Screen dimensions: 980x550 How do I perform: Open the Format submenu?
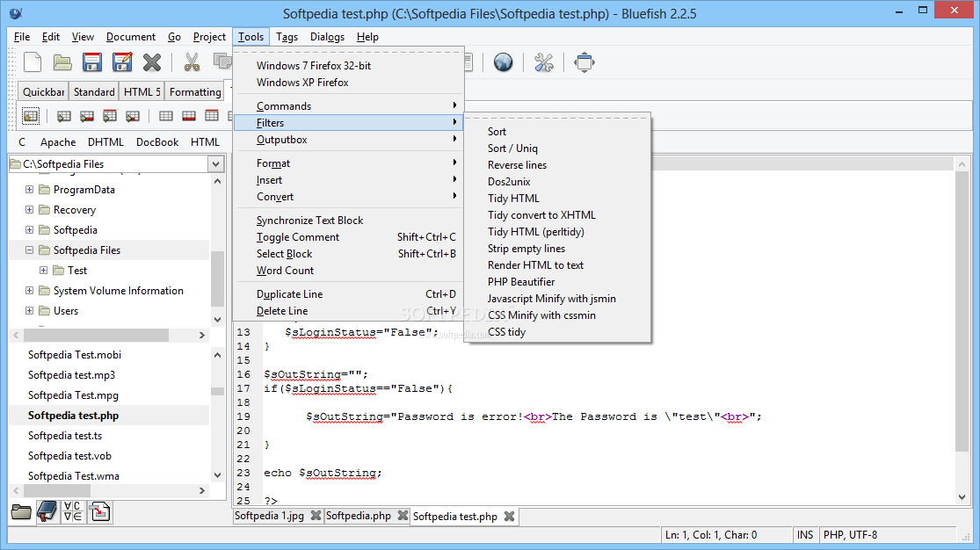349,163
